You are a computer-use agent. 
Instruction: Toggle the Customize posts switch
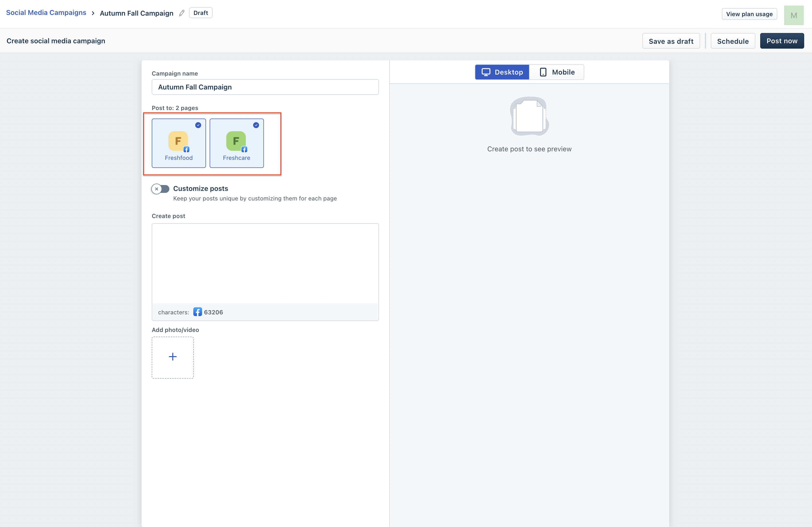pos(160,189)
